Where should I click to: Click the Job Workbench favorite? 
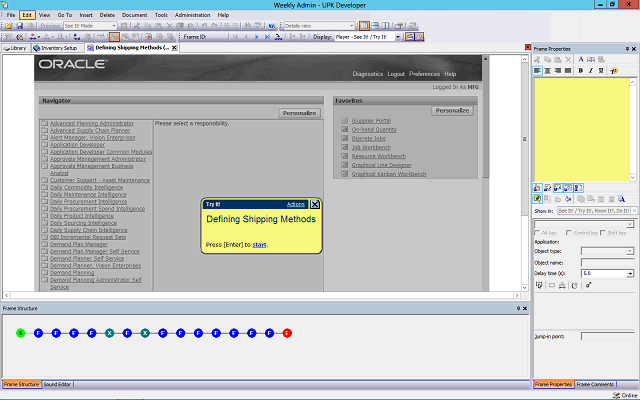click(371, 147)
